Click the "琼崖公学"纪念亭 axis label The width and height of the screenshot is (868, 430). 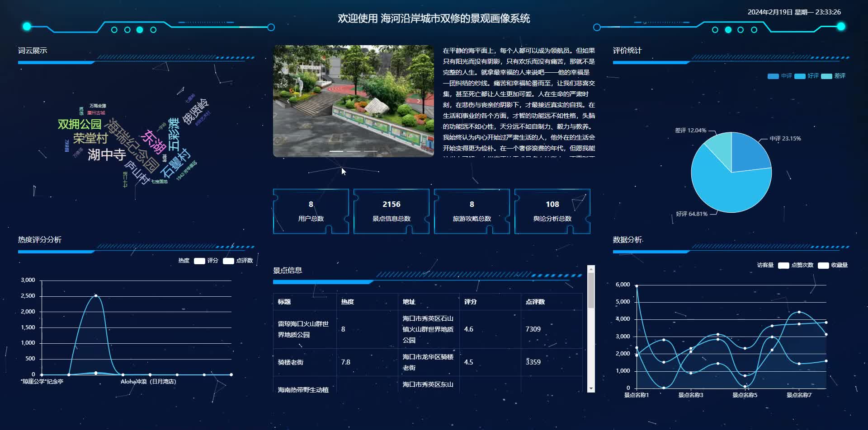[x=42, y=382]
